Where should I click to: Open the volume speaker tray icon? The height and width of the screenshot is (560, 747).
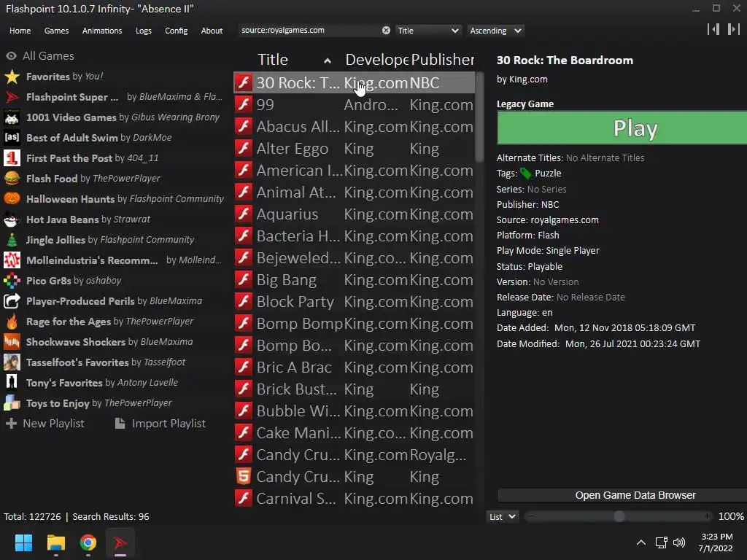[679, 542]
